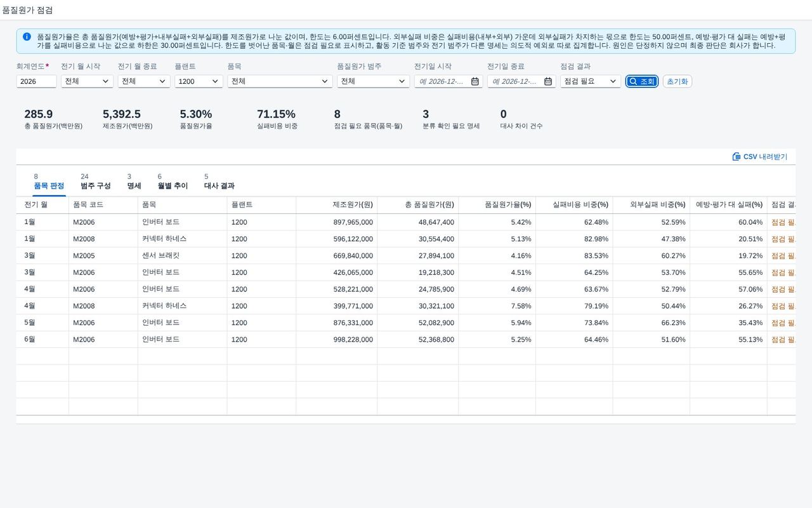Click the 외부실패 비중(%) column header
The width and height of the screenshot is (812, 508).
652,204
